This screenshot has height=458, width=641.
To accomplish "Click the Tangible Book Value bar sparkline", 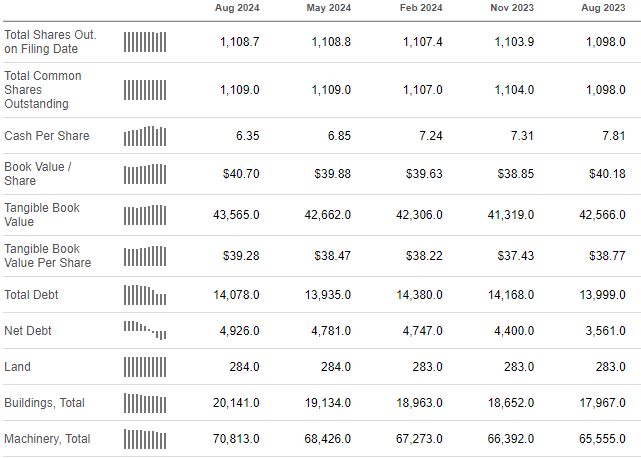I will (x=145, y=215).
